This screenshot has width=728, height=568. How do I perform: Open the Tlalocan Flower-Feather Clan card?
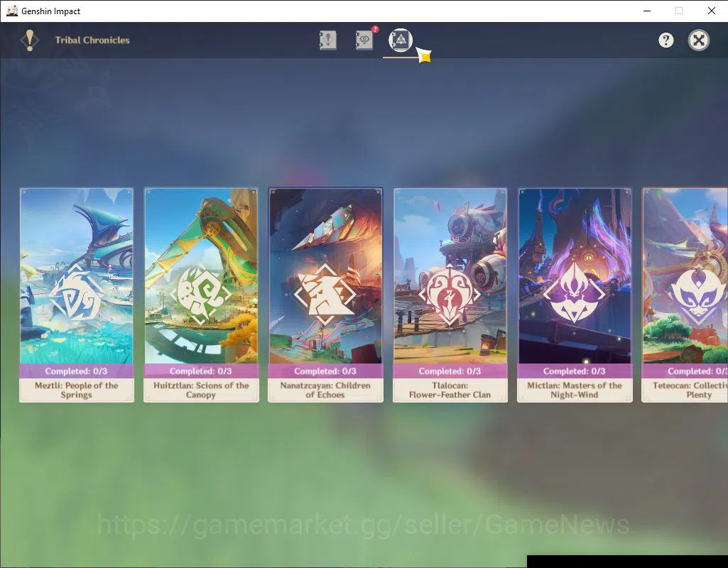(450, 295)
